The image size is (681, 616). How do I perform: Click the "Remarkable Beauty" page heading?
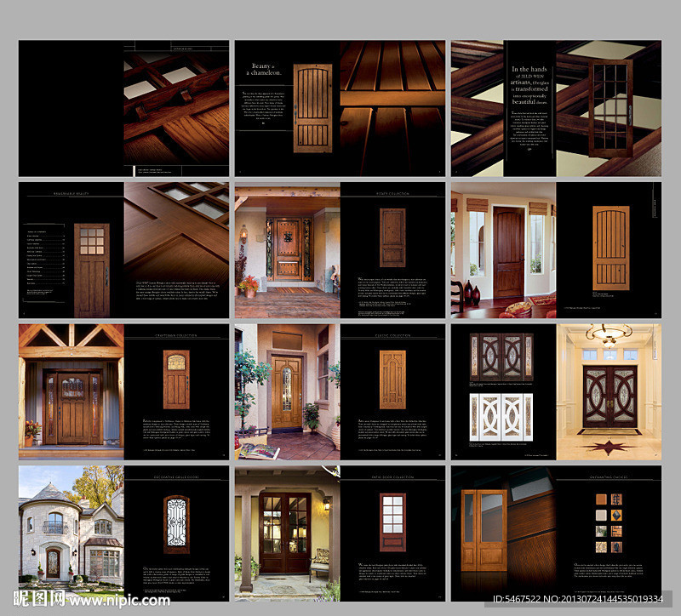72,194
